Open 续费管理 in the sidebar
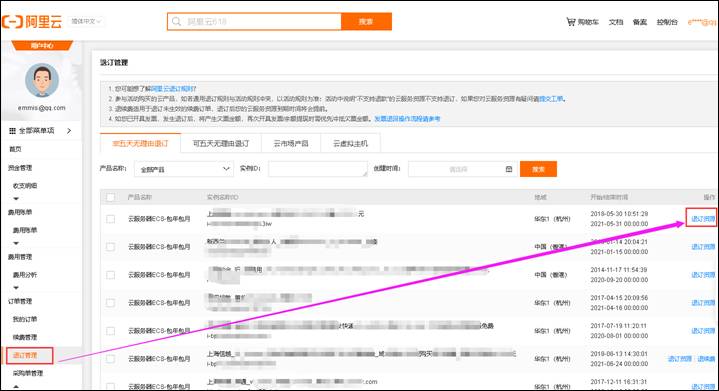Image resolution: width=719 pixels, height=391 pixels. [25, 337]
